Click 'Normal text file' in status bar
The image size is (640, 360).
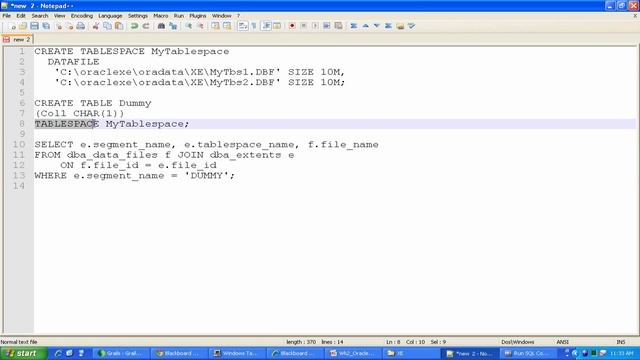click(x=19, y=342)
